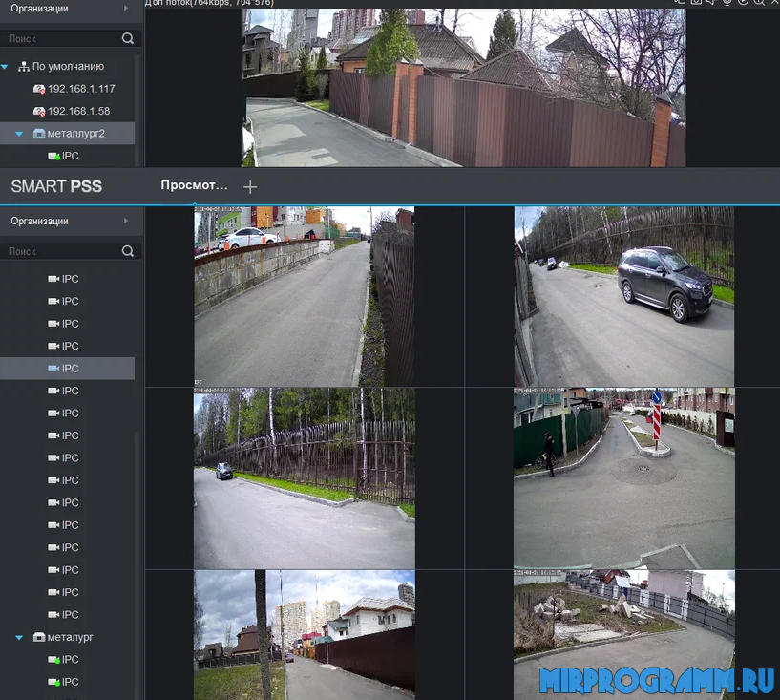Expand the upper Организации panel arrow

click(125, 9)
